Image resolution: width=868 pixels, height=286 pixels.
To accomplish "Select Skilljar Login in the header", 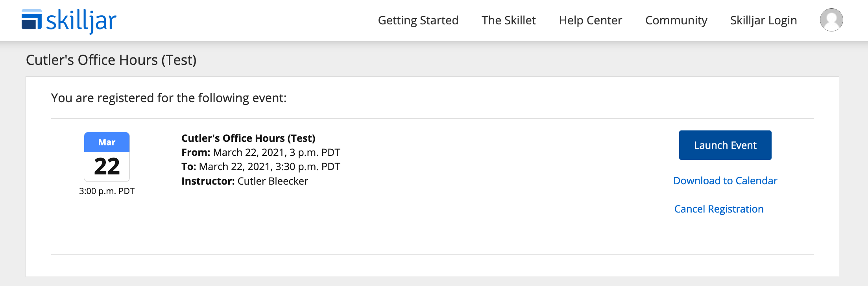I will [x=763, y=20].
